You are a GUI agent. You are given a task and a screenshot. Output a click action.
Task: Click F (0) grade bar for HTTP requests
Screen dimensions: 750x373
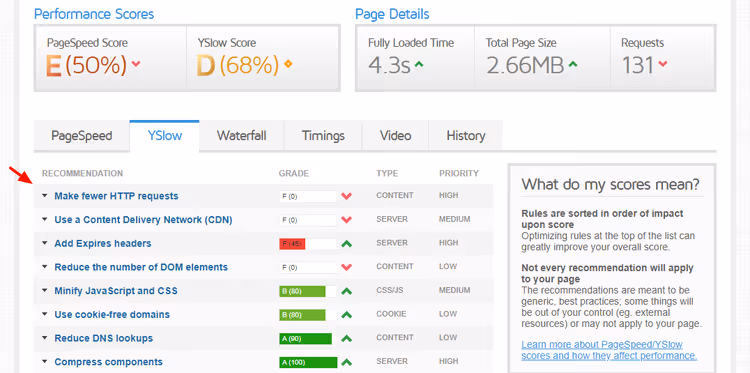308,196
